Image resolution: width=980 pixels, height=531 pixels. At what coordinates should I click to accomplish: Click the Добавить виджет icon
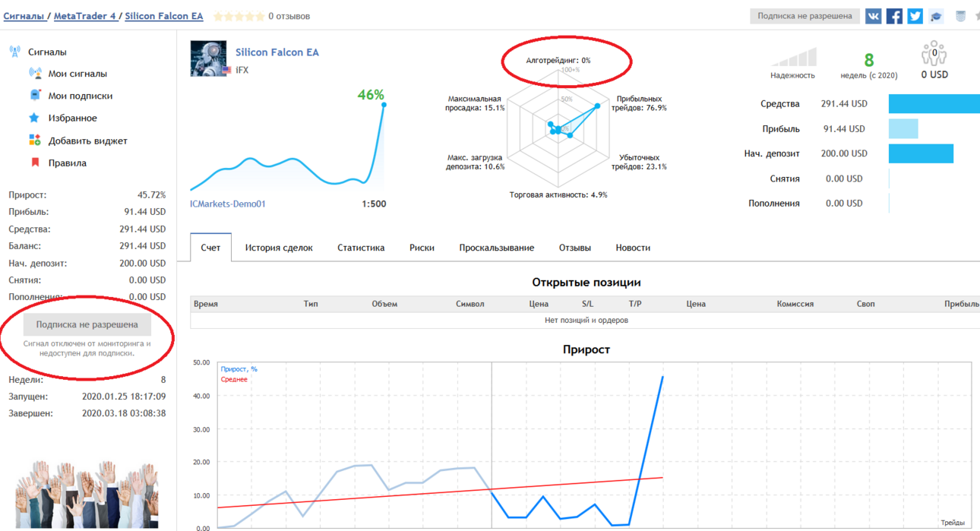click(x=35, y=141)
